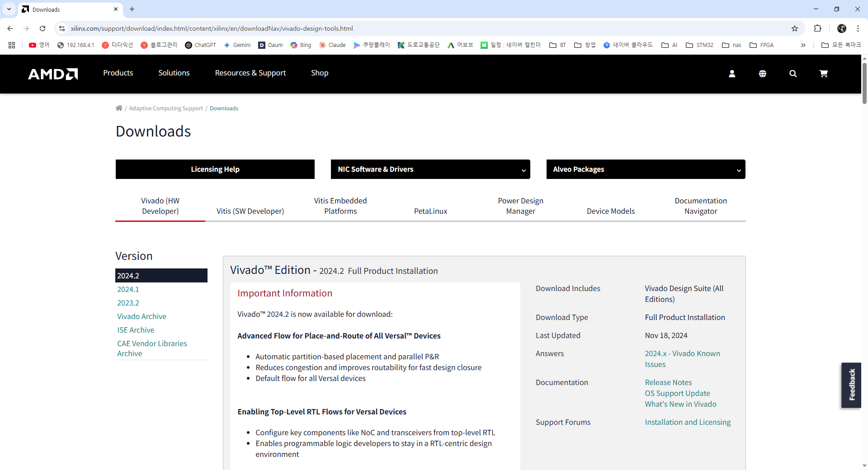The image size is (868, 470).
Task: Open the OS Support Update link
Action: 677,393
